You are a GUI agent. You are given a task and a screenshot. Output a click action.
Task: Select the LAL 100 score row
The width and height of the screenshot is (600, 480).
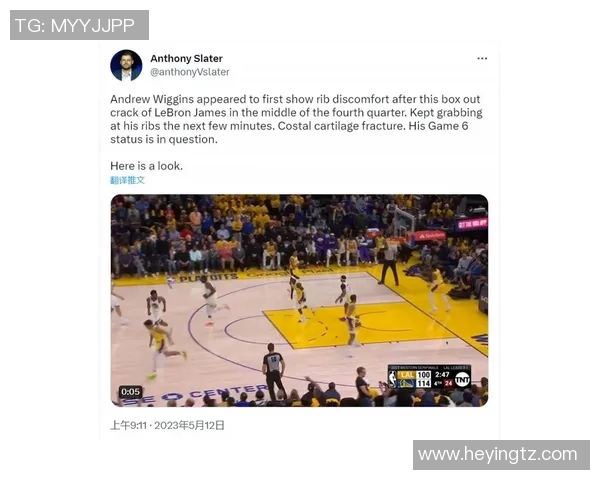[414, 375]
